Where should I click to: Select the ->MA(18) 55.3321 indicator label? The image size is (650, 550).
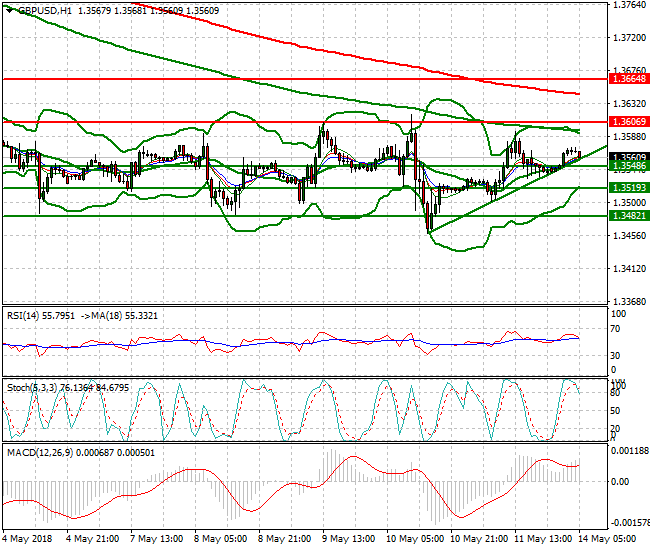click(119, 316)
